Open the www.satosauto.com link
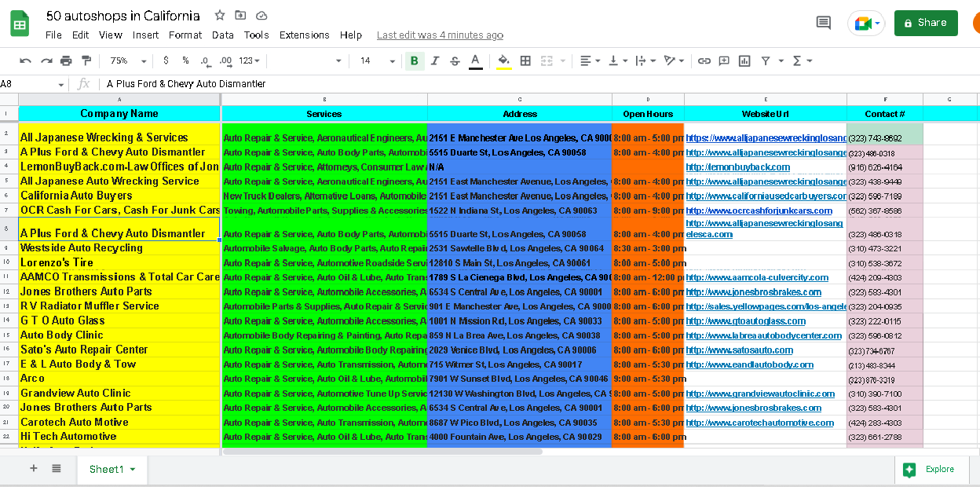 pyautogui.click(x=739, y=350)
